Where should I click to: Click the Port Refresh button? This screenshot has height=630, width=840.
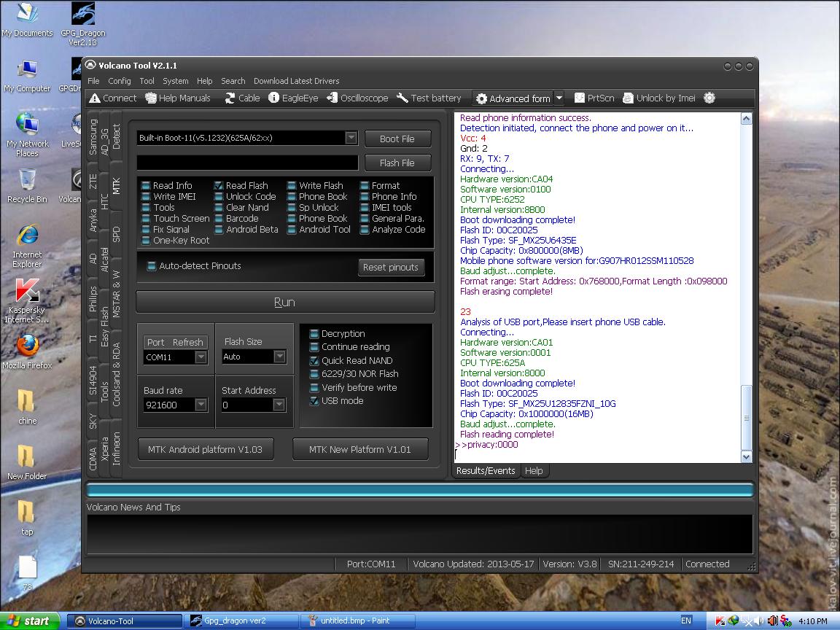[x=175, y=342]
